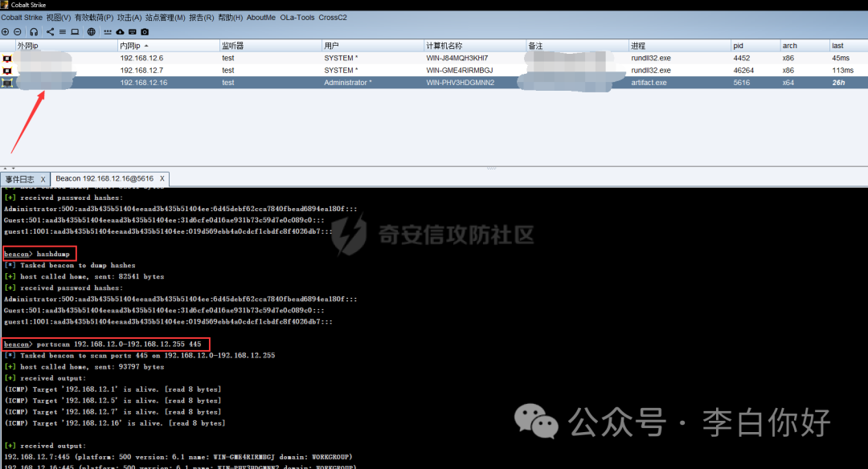Screen dimensions: 868x469
Task: Select internal IP 192.168.12.16 cell
Action: (144, 83)
